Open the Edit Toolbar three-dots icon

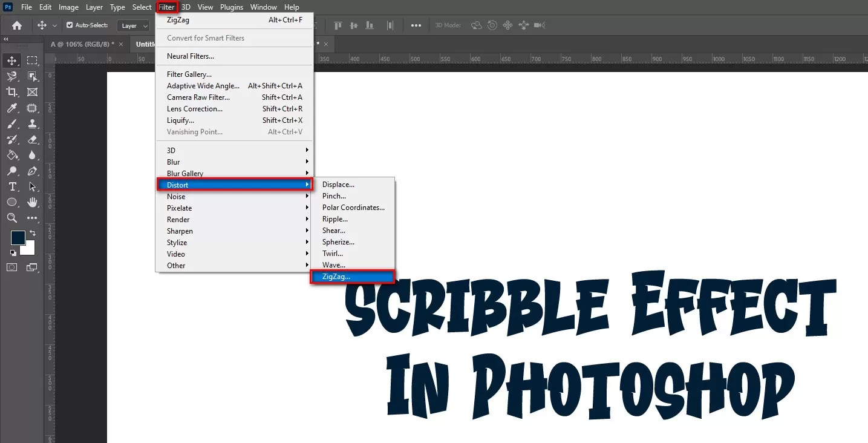click(x=32, y=218)
